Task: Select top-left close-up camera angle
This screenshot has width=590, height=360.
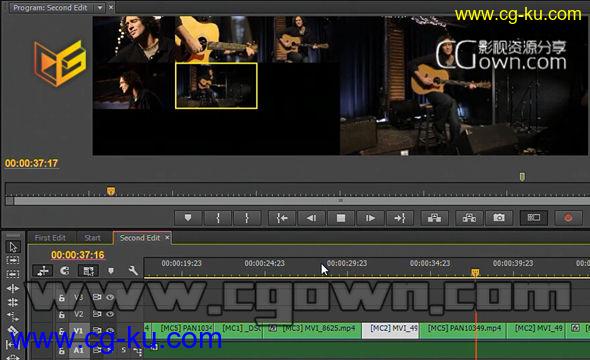Action: (134, 39)
